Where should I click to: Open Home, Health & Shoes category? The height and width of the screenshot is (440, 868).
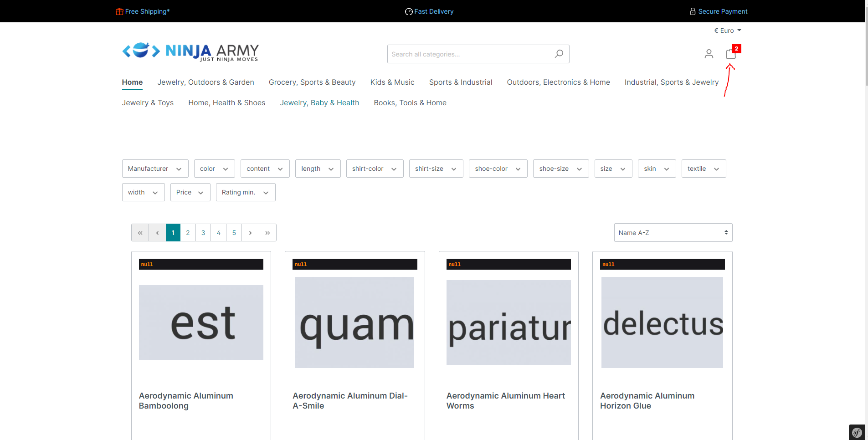coord(226,103)
